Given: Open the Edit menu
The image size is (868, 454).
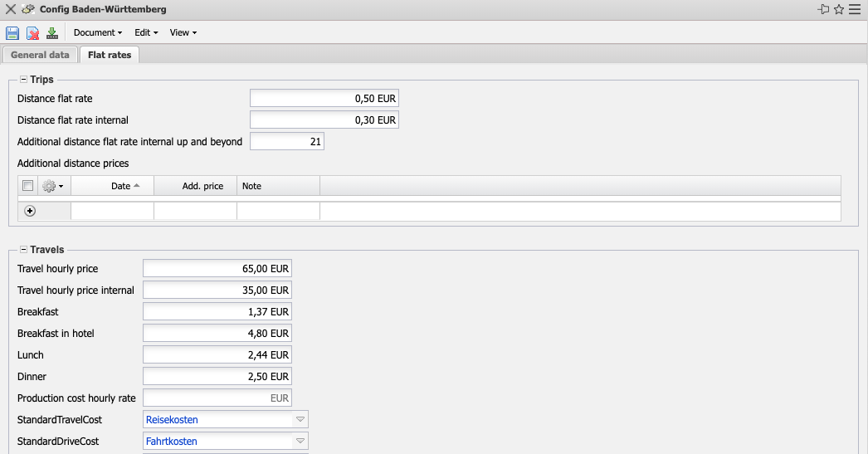Looking at the screenshot, I should pos(146,33).
